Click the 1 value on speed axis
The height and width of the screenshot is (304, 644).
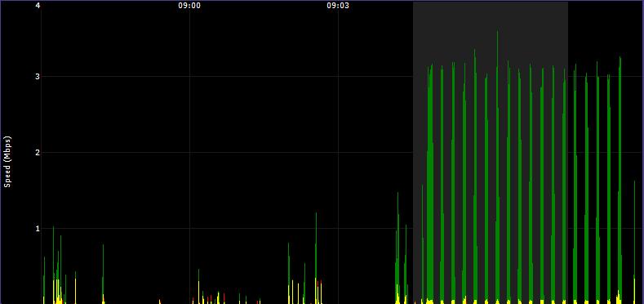[38, 228]
